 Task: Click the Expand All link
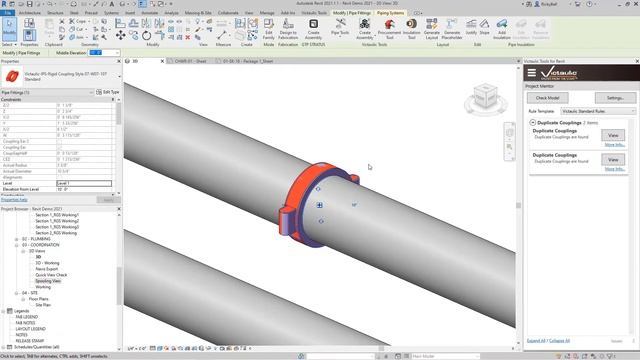(x=536, y=341)
